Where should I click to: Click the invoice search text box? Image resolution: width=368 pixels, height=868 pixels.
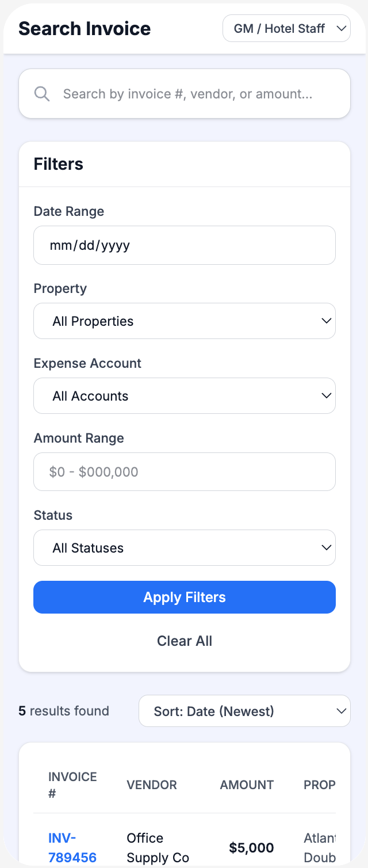pos(185,93)
